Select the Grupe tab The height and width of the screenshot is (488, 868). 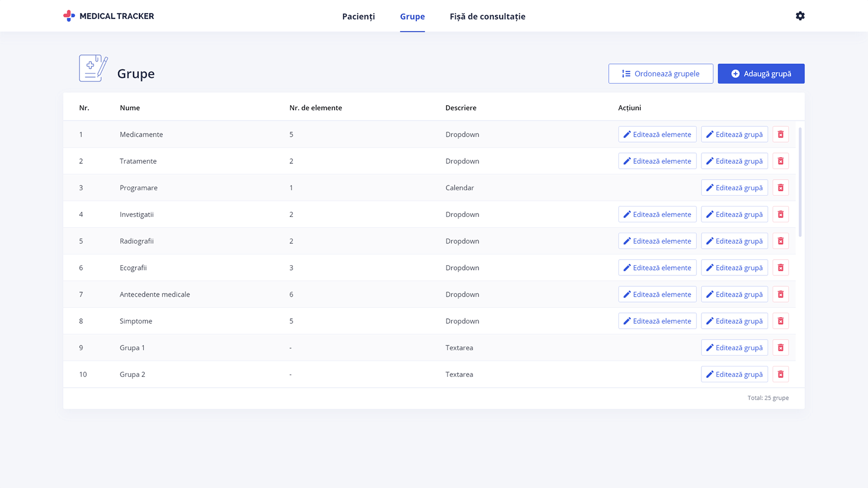(412, 16)
